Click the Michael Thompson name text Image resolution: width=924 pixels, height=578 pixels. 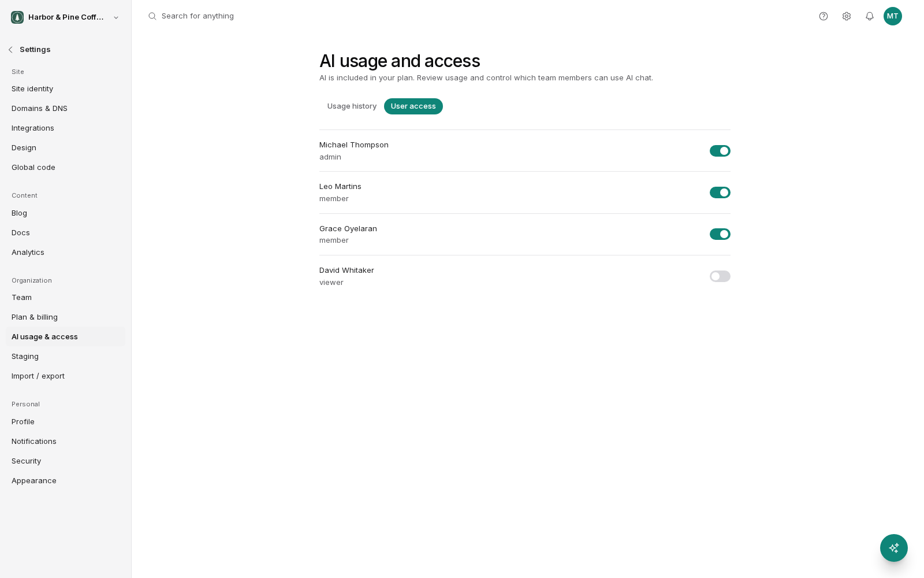click(x=354, y=145)
